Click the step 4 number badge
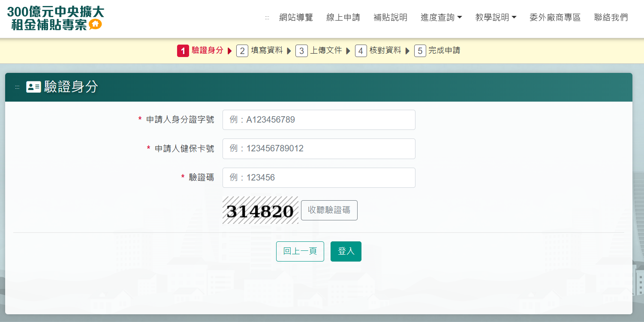This screenshot has width=644, height=322. point(361,51)
